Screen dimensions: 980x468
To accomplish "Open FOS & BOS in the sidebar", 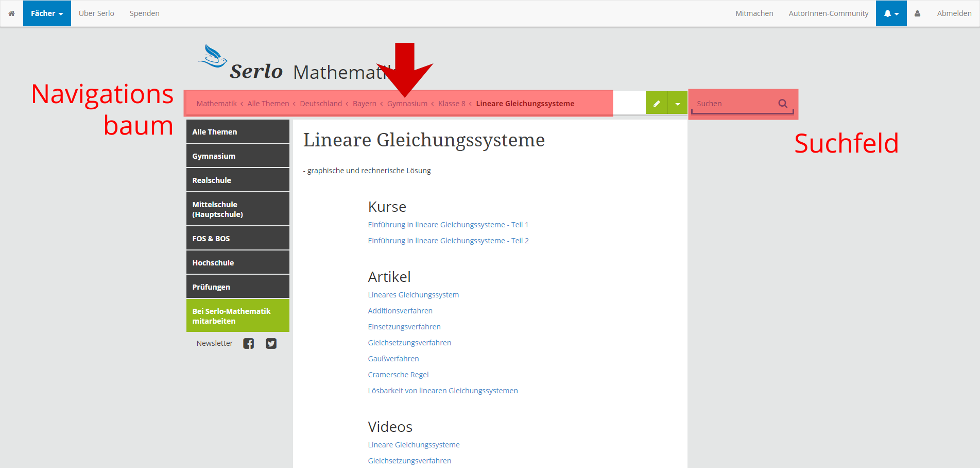I will 238,238.
